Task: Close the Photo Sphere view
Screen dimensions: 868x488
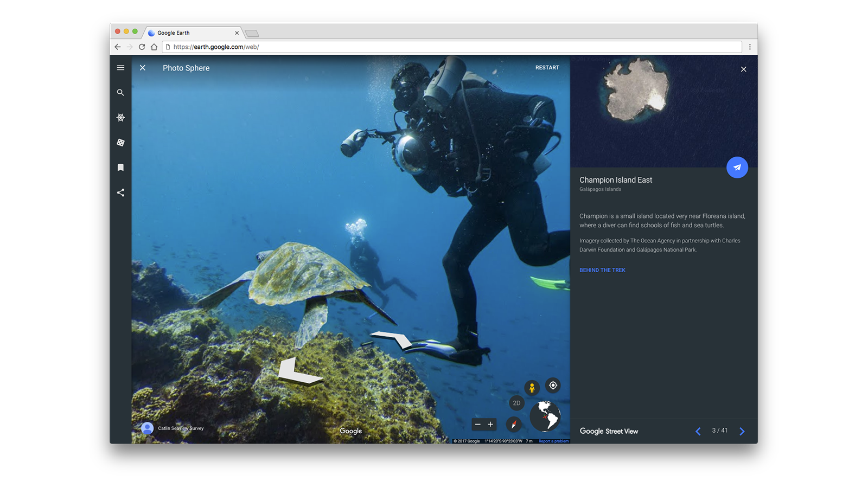Action: (x=143, y=68)
